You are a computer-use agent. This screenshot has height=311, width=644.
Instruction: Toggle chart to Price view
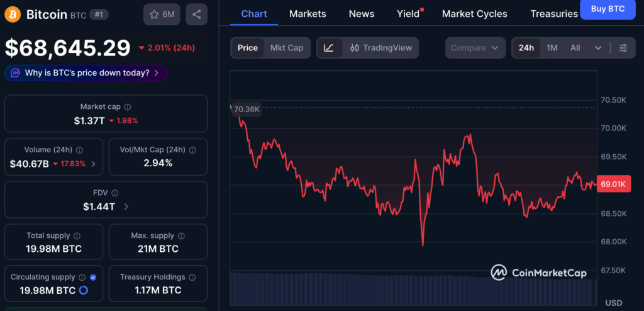[247, 48]
